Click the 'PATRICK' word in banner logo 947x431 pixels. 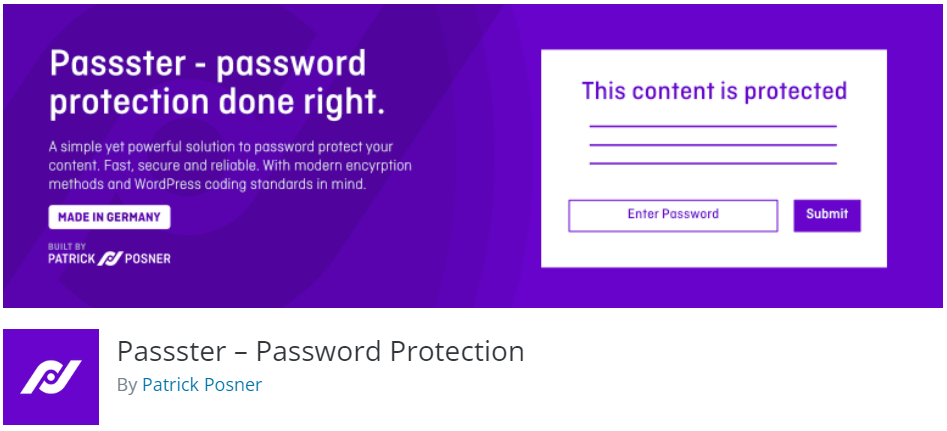[72, 258]
